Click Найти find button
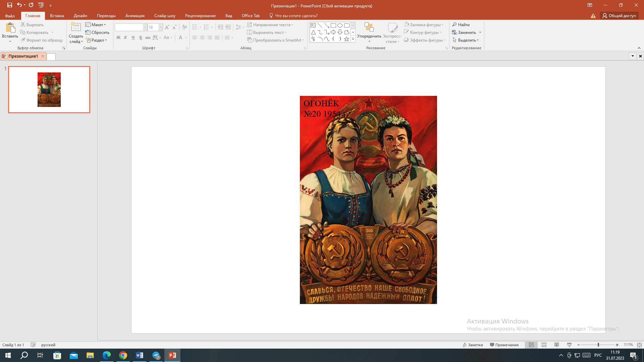Viewport: 644px width, 362px height. (x=461, y=25)
